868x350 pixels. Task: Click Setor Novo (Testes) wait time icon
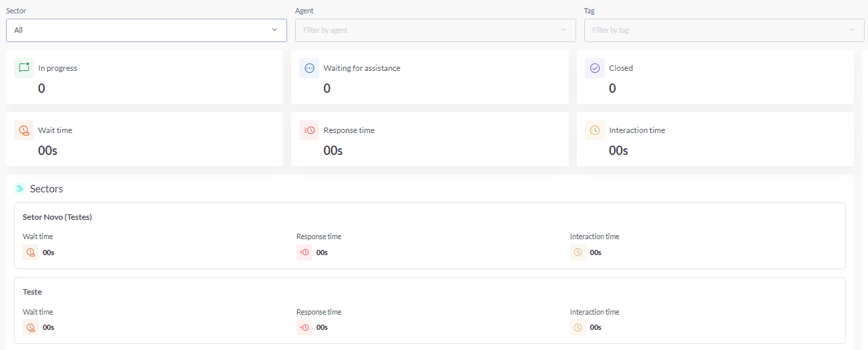point(30,252)
